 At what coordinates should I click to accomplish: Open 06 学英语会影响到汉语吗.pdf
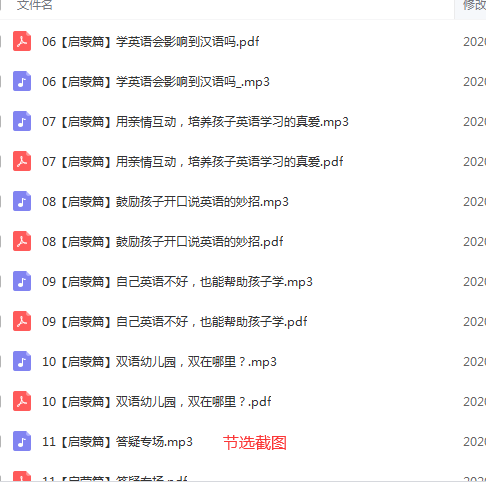[x=151, y=42]
